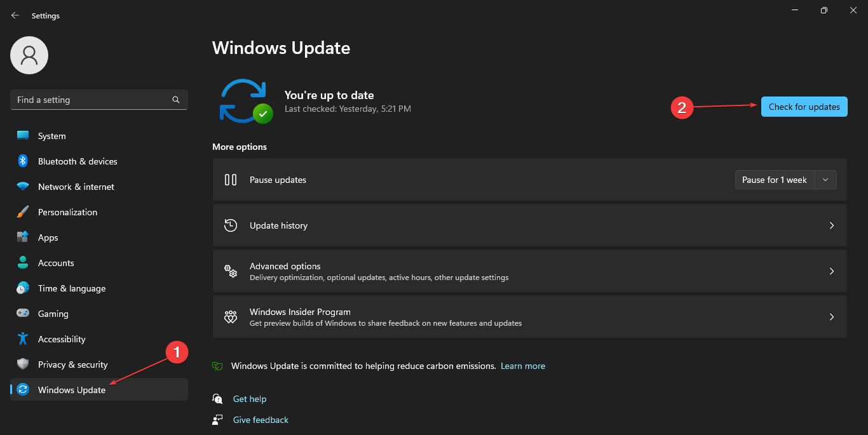Open the Pause for 1 week dropdown arrow
This screenshot has width=868, height=435.
(825, 180)
